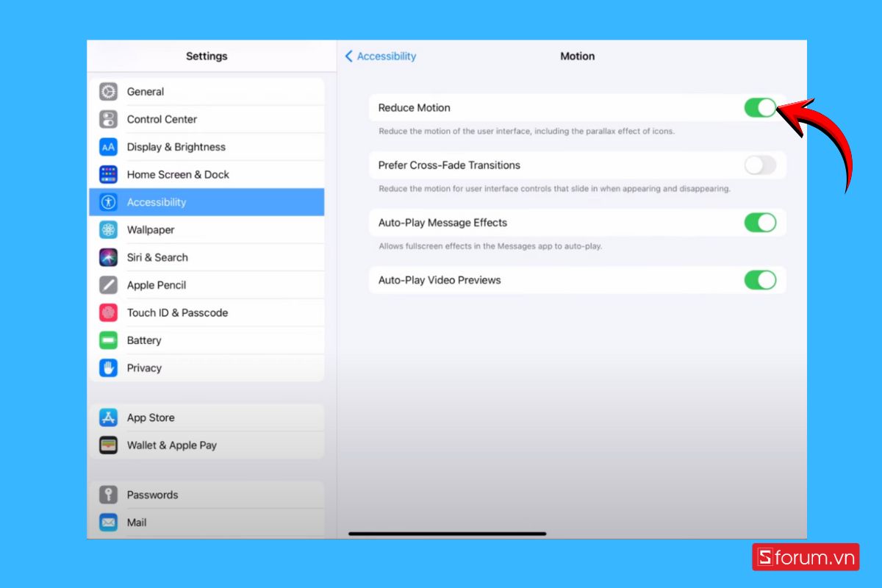Go back using the Accessibility chevron
The height and width of the screenshot is (588, 882).
coord(349,56)
